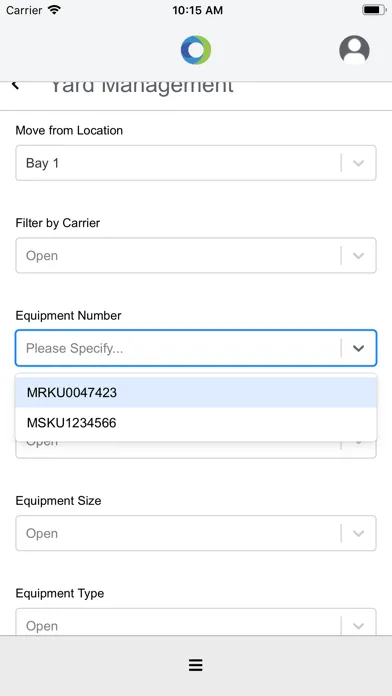The height and width of the screenshot is (696, 392).
Task: Open the Equipment Size field
Action: 196,533
